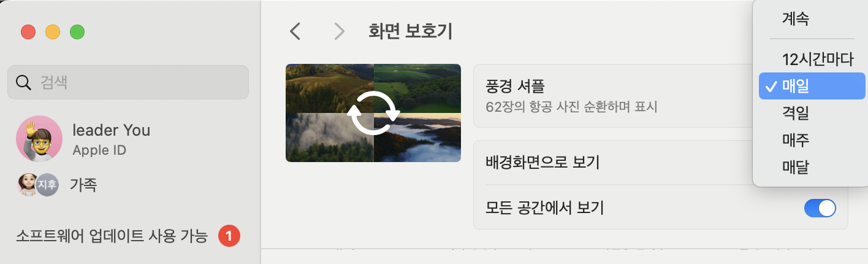Click the 풍경 셔플 landscape thumbnail
868x264 pixels.
tap(373, 113)
